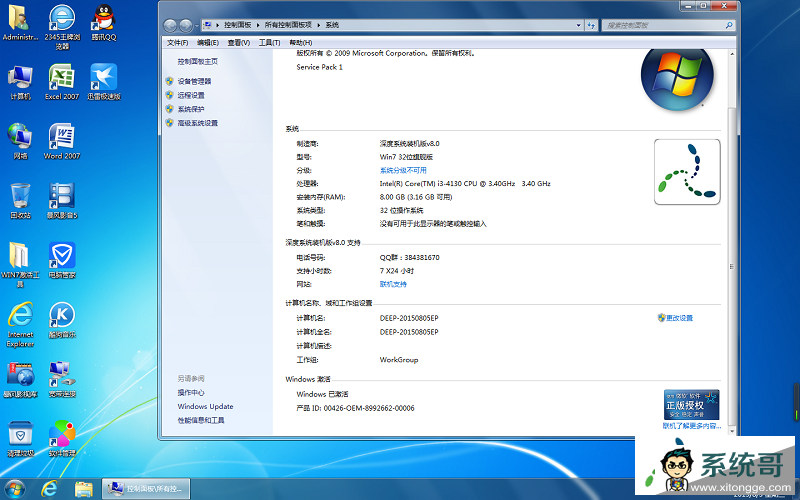Screen dimensions: 800x500
Task: Go forward with the navigation arrow
Action: (x=186, y=25)
